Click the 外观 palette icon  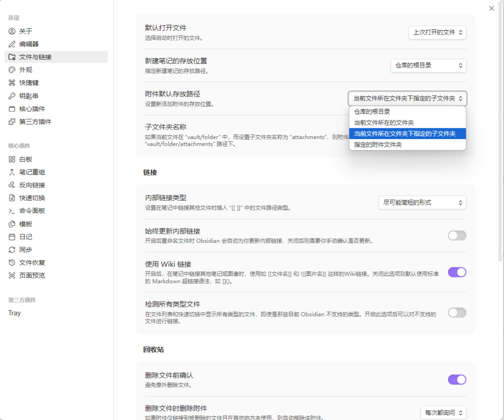[12, 70]
